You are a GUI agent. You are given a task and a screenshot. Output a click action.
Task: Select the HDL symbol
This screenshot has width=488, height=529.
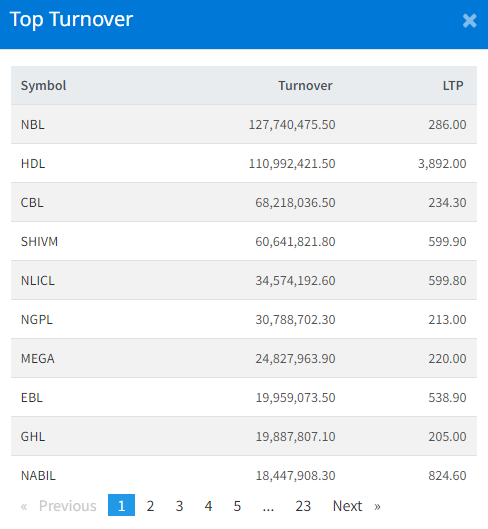tap(33, 164)
